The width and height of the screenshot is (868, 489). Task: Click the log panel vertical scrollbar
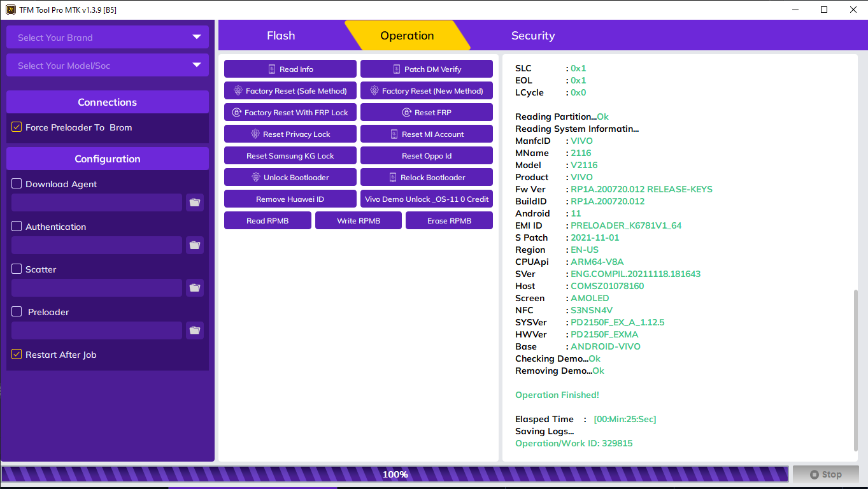pyautogui.click(x=855, y=370)
